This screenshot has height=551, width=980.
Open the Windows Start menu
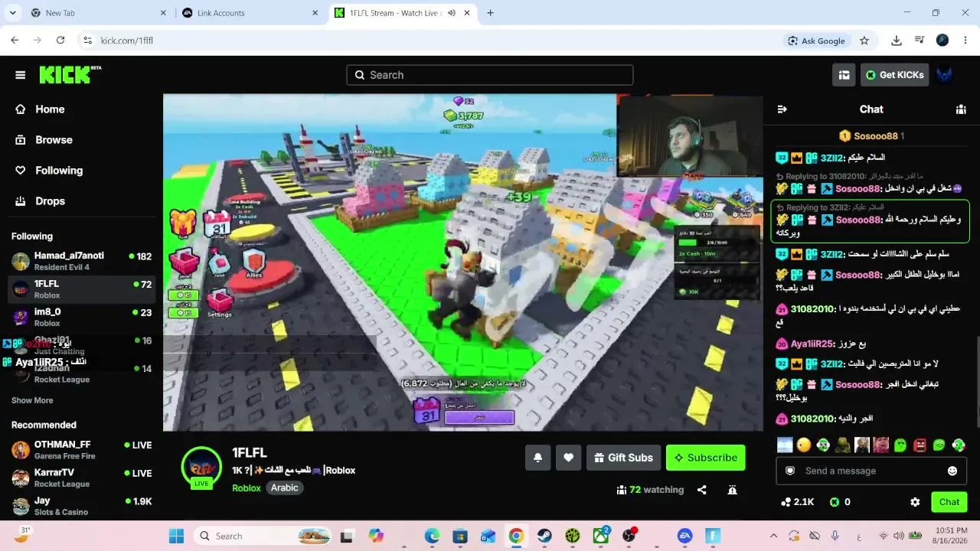point(176,536)
